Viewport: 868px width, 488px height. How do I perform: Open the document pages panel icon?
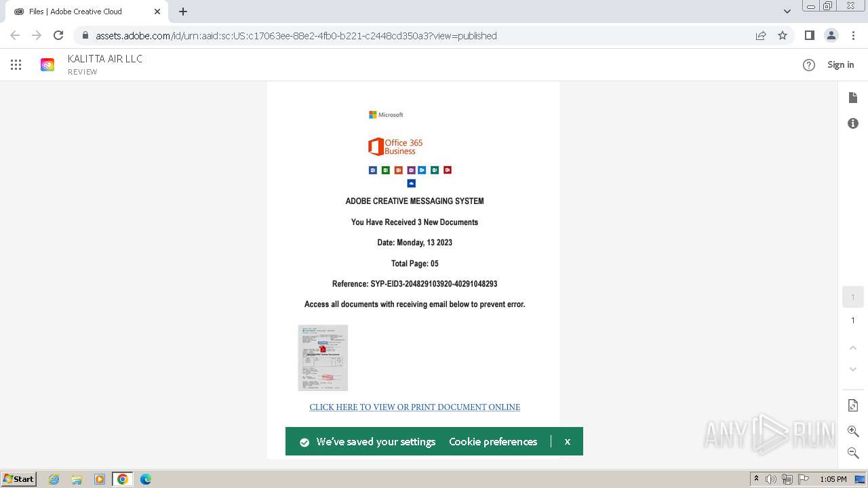853,98
